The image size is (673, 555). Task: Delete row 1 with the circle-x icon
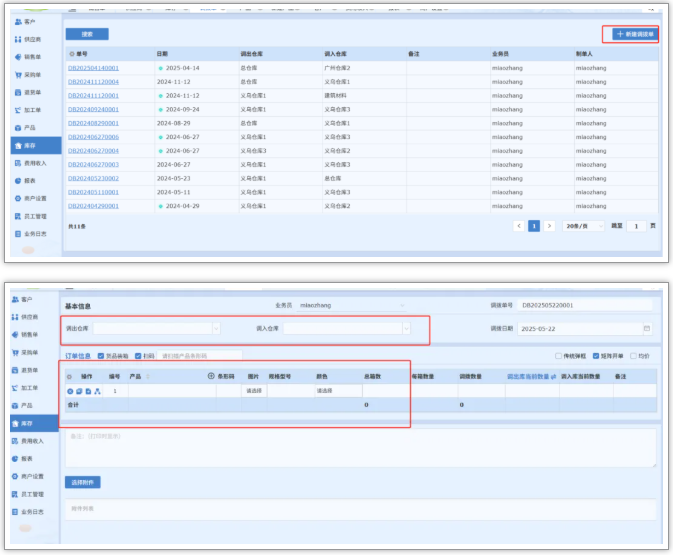tap(70, 391)
